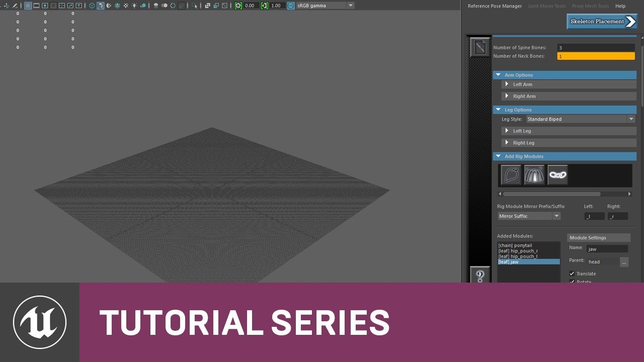Click the pencil toolbar icon
The height and width of the screenshot is (362, 644).
tap(15, 6)
